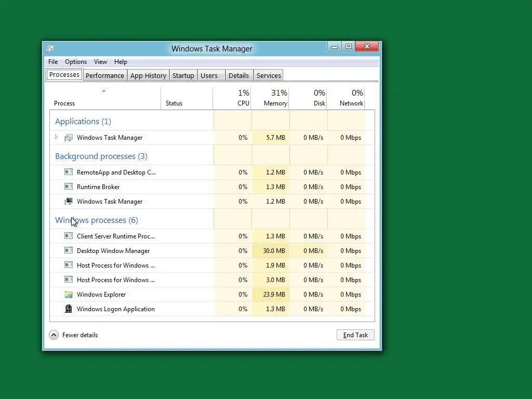Viewport: 532px width, 399px height.
Task: Select the Processes tab
Action: (64, 75)
